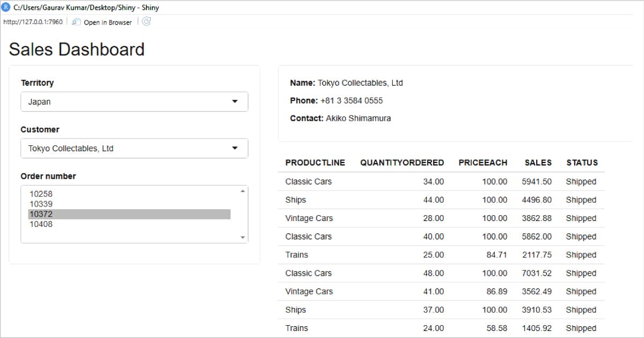Image resolution: width=644 pixels, height=338 pixels.
Task: Deselect the highlighted order 10372
Action: [41, 214]
